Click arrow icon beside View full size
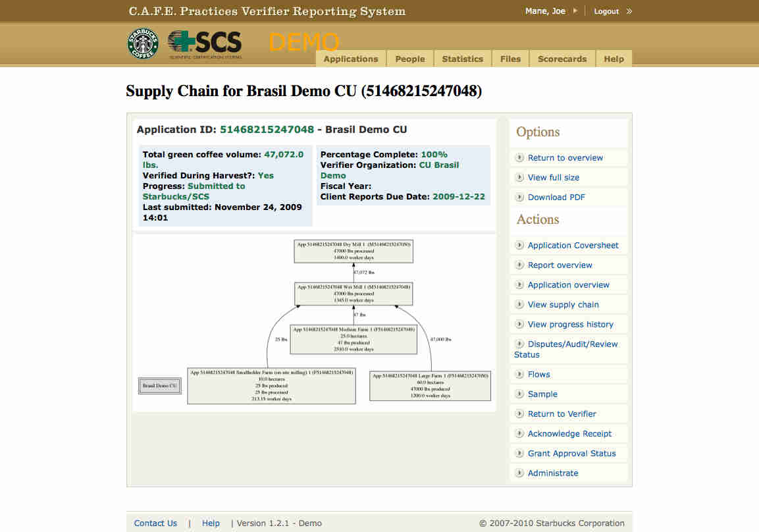The width and height of the screenshot is (759, 532). [x=519, y=177]
